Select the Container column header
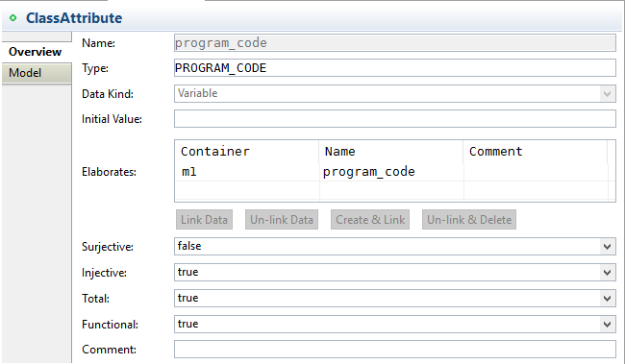 (247, 152)
